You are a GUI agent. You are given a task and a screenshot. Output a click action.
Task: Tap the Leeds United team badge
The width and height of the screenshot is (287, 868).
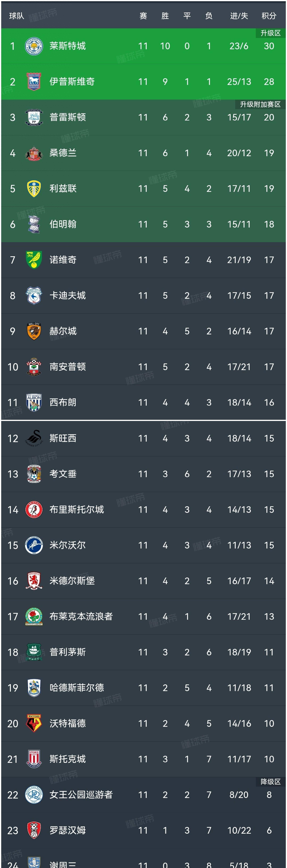click(x=34, y=189)
